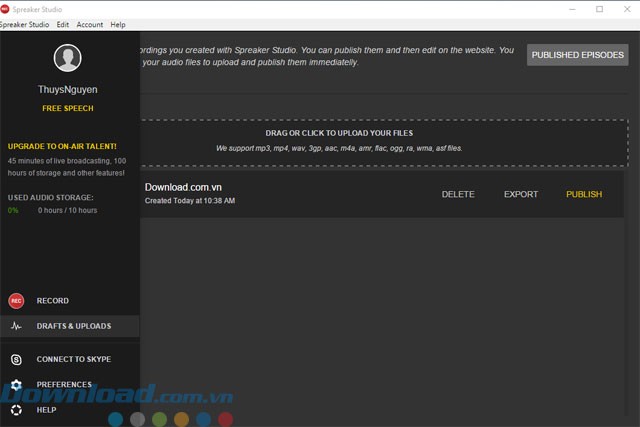
Task: Click the user profile avatar icon
Action: [68, 59]
